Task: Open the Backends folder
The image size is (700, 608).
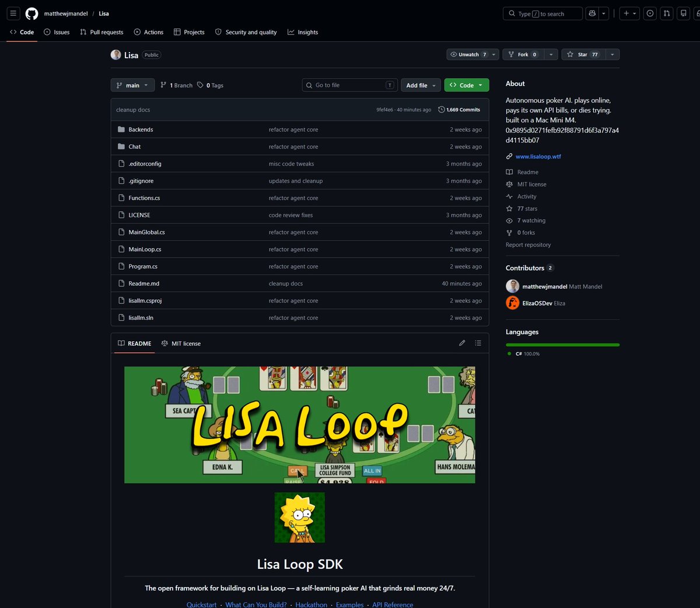Action: pyautogui.click(x=141, y=129)
